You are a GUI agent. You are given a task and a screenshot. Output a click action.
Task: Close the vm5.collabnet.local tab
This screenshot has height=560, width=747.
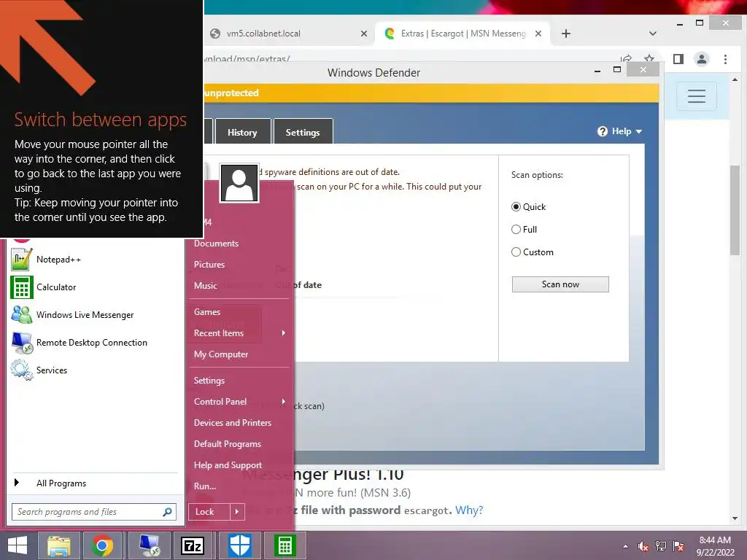(363, 34)
